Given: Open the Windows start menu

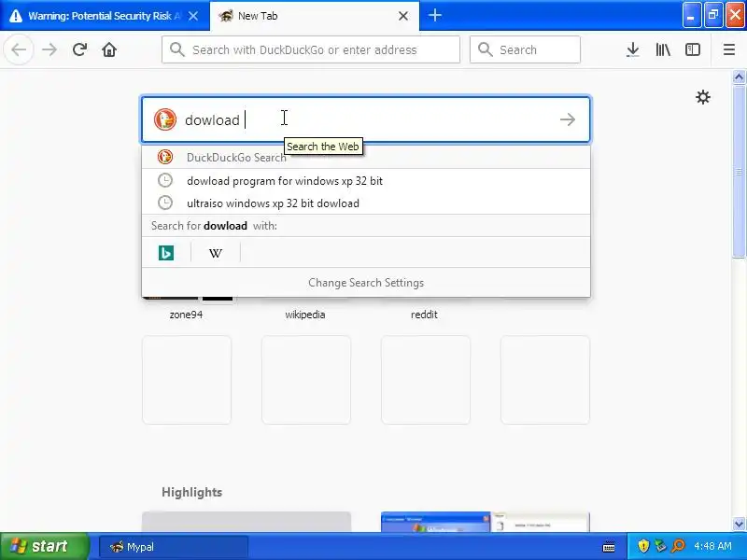Looking at the screenshot, I should [44, 546].
